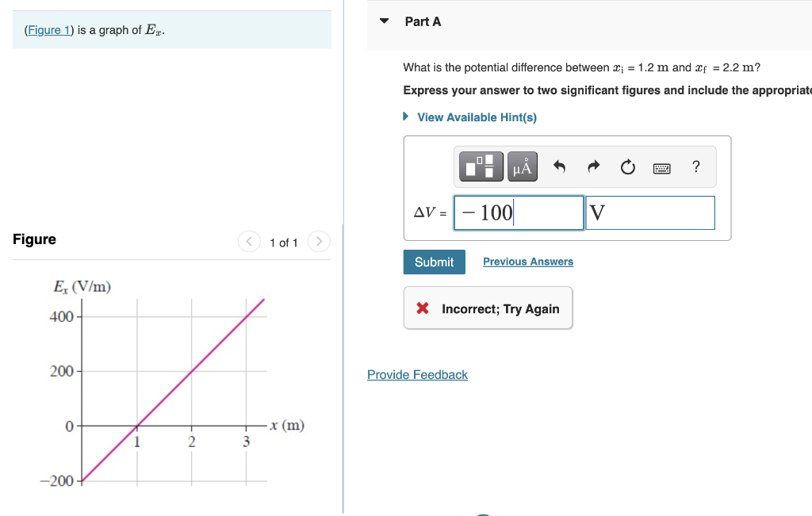Viewport: 812px width, 516px height.
Task: Open the keyboard shortcuts icon
Action: click(661, 166)
